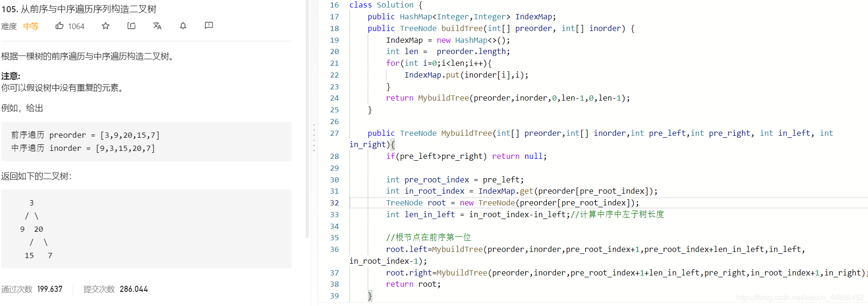Click the 提交次数 286.044 statistic
The image size is (868, 306).
[x=115, y=289]
